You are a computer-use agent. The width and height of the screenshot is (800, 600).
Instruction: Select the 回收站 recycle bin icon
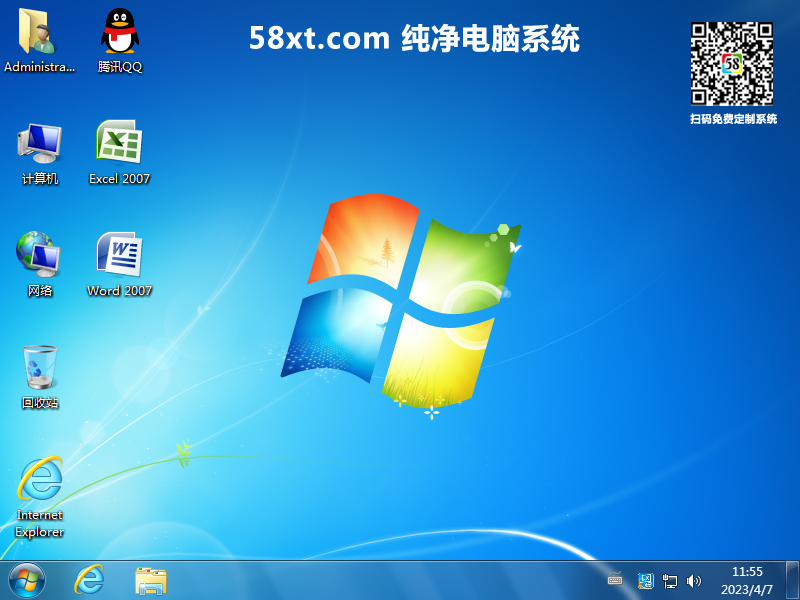pyautogui.click(x=39, y=378)
